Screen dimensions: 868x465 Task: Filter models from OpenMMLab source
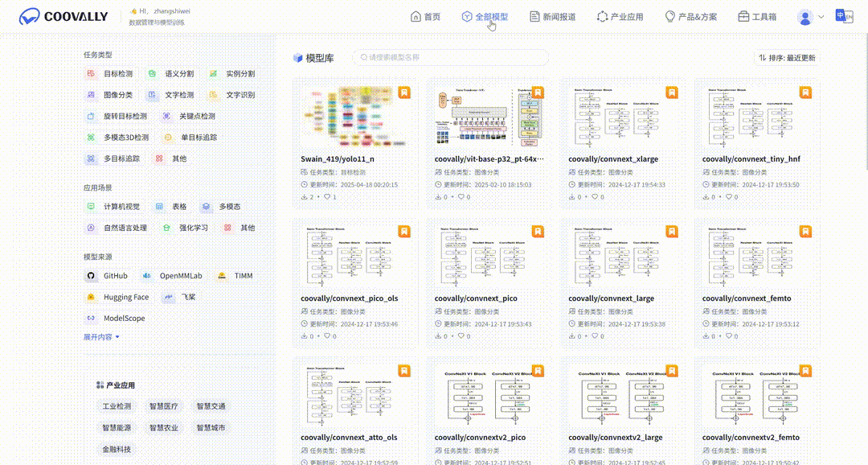172,276
